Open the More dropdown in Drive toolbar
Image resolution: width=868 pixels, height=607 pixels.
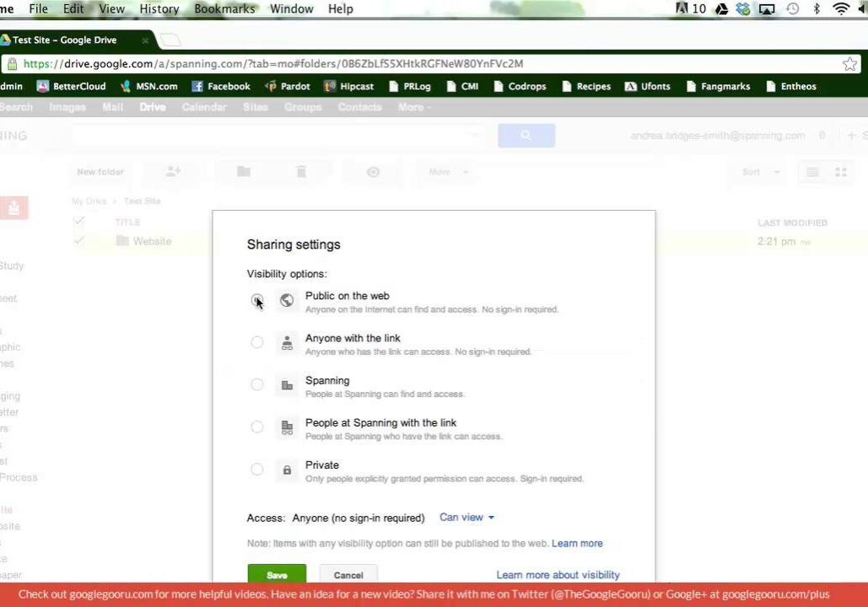point(448,172)
